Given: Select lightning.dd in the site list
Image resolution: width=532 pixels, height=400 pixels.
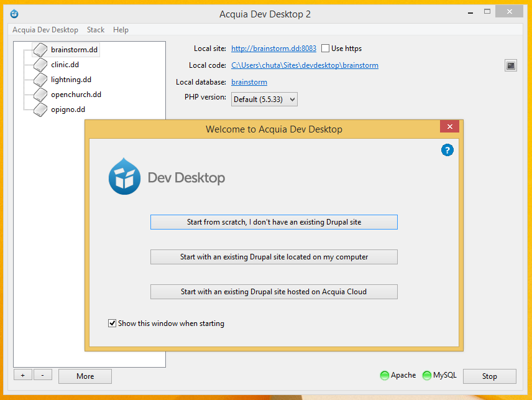Looking at the screenshot, I should click(x=71, y=80).
